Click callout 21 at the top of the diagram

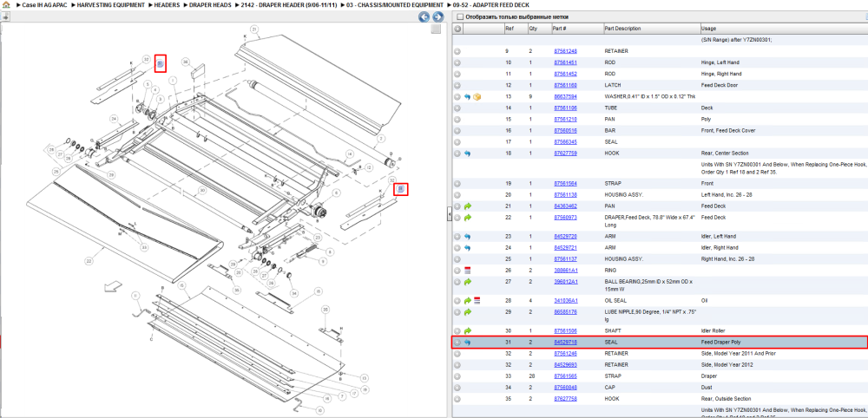[x=254, y=29]
